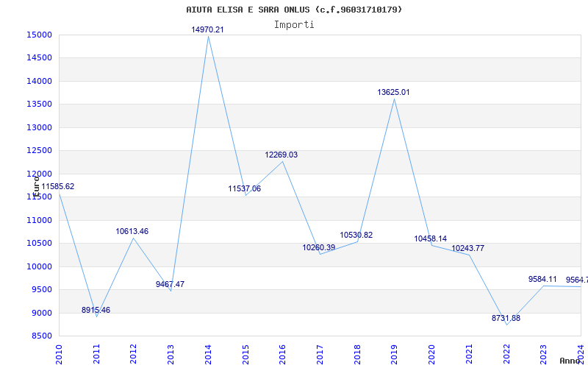Click the y-axis value 8500
The width and height of the screenshot is (588, 368).
41,336
